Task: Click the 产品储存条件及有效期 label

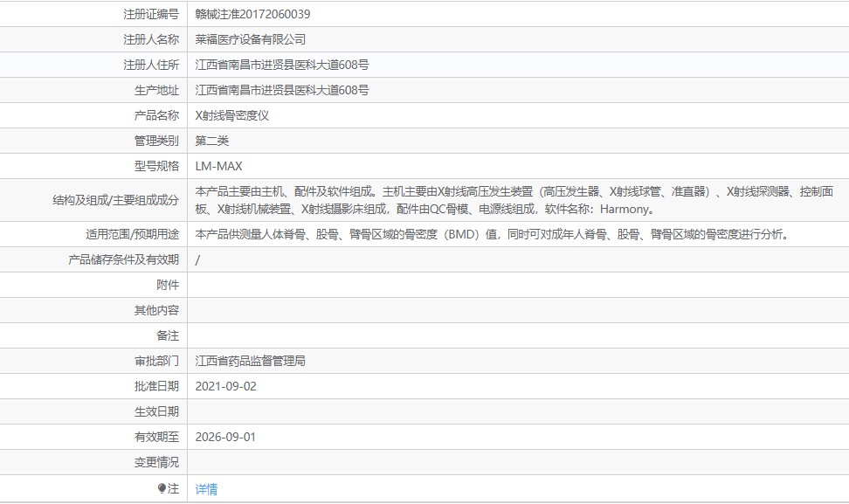Action: pyautogui.click(x=123, y=259)
